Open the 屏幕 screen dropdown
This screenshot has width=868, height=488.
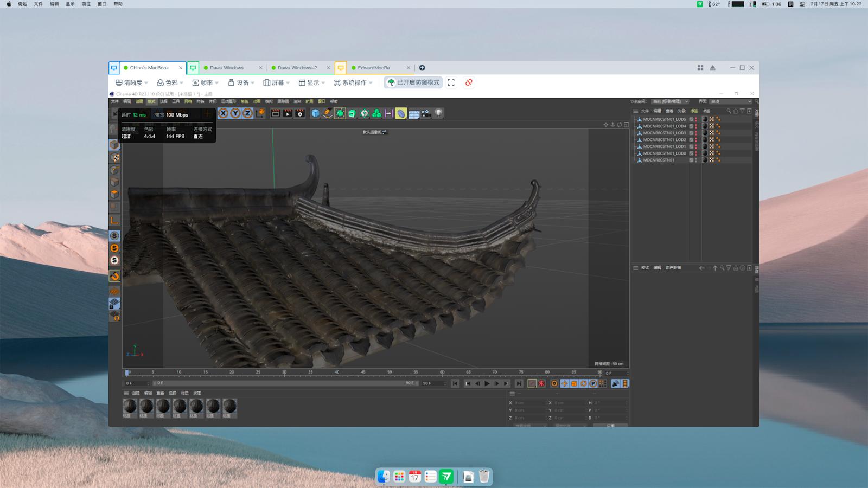point(276,82)
